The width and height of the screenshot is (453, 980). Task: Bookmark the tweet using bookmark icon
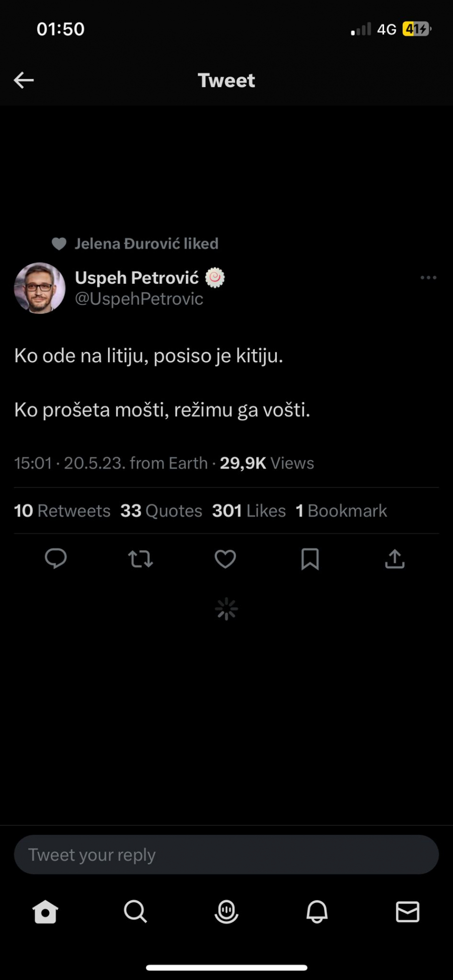click(311, 558)
